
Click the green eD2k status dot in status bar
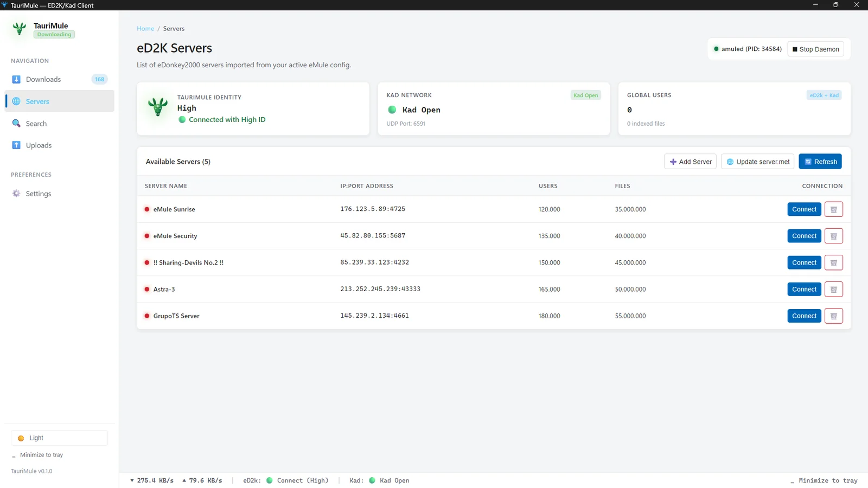click(270, 480)
